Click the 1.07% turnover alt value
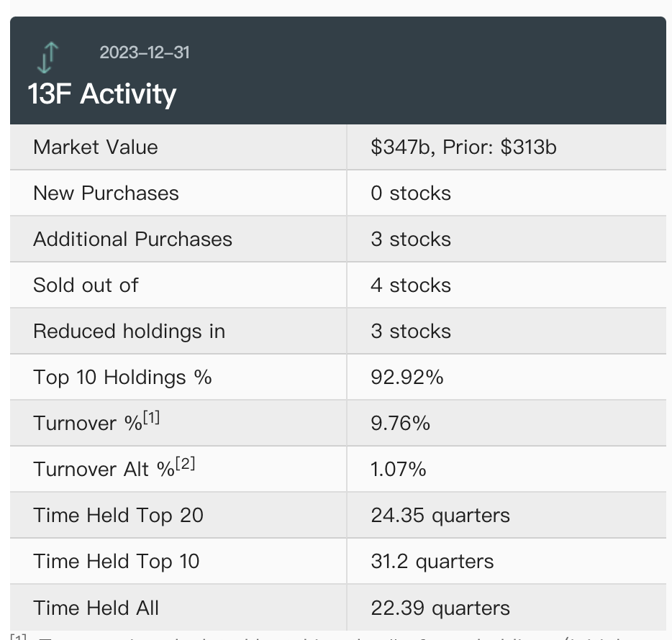The width and height of the screenshot is (672, 640). pyautogui.click(x=399, y=470)
